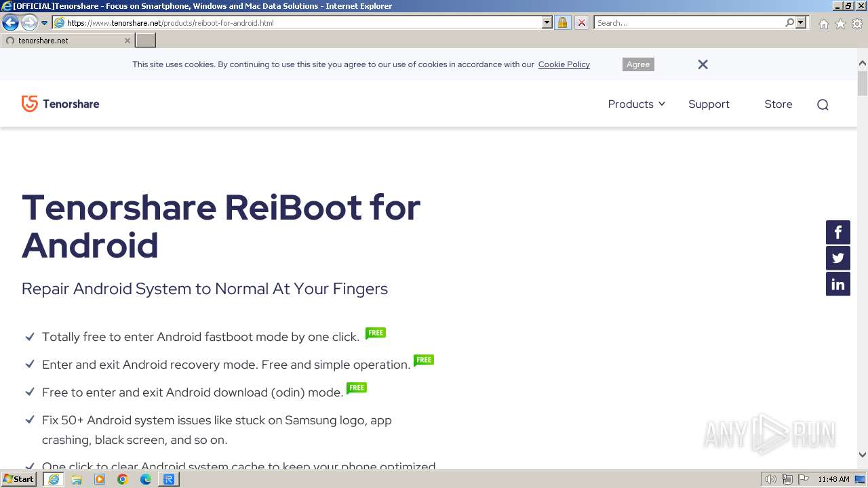Click the Products chevron arrow
The height and width of the screenshot is (488, 868).
pyautogui.click(x=662, y=104)
